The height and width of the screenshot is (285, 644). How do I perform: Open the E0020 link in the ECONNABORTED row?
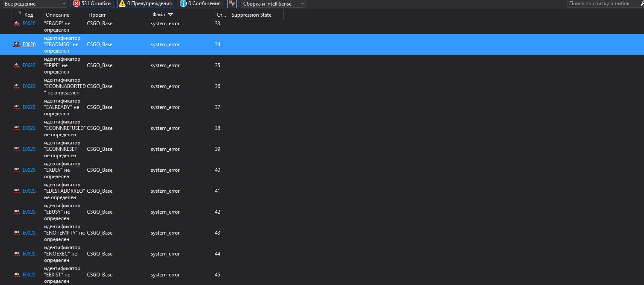point(29,86)
